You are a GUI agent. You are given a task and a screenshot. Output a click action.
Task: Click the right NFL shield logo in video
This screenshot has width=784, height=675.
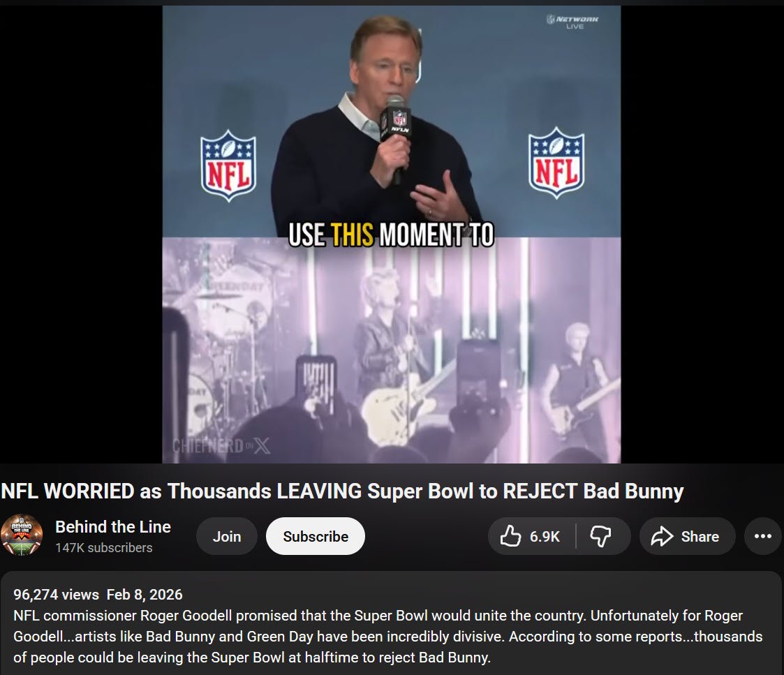(556, 163)
